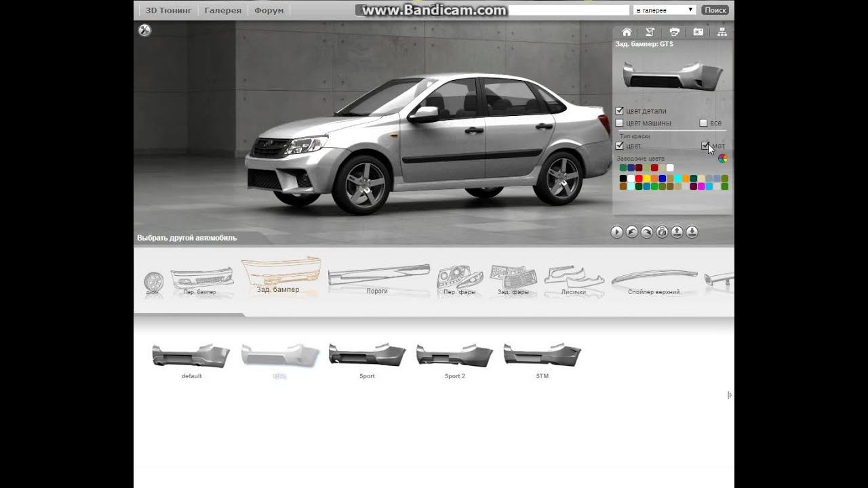
Task: Click the Поиск search button
Action: point(715,10)
